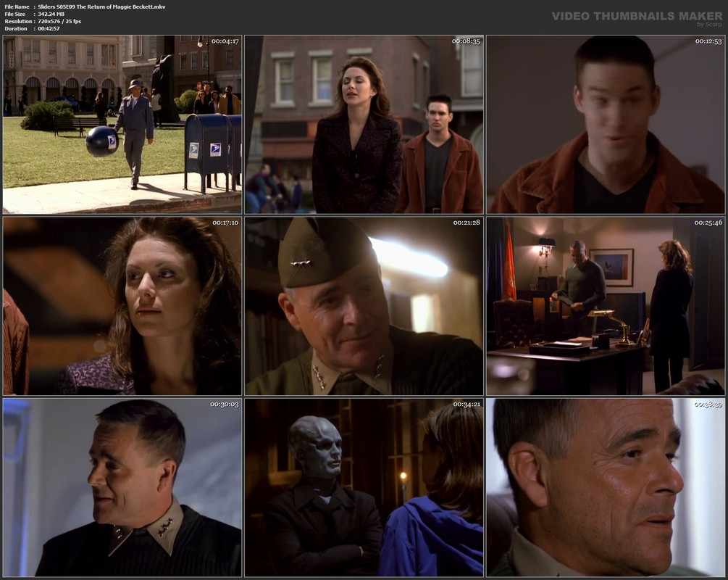
Task: Click the duration value '00:42:57'
Action: coord(49,28)
